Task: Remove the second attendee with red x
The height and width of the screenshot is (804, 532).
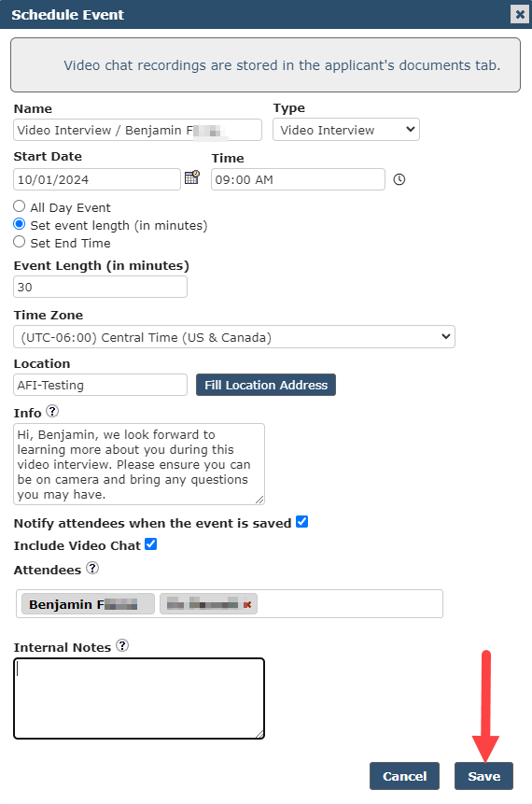Action: [x=247, y=604]
